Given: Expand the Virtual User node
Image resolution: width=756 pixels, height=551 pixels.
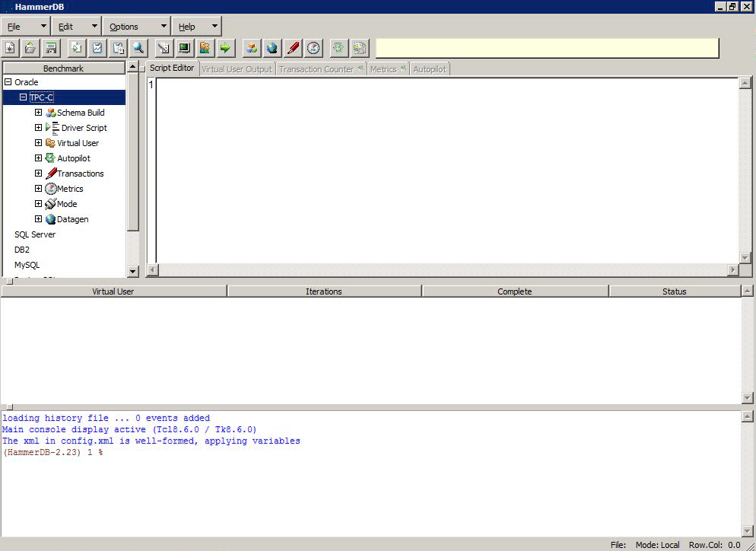Looking at the screenshot, I should (38, 143).
